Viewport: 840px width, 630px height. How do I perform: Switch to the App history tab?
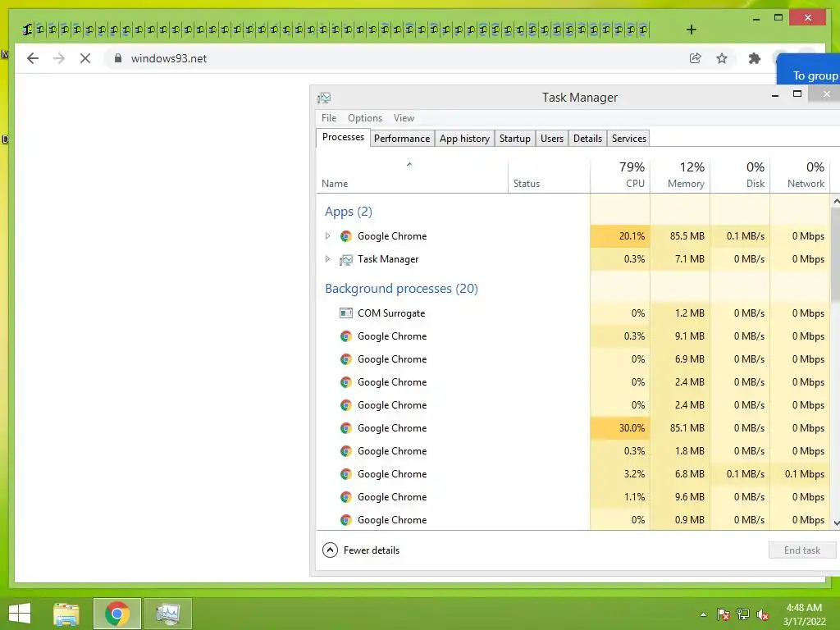pos(464,138)
